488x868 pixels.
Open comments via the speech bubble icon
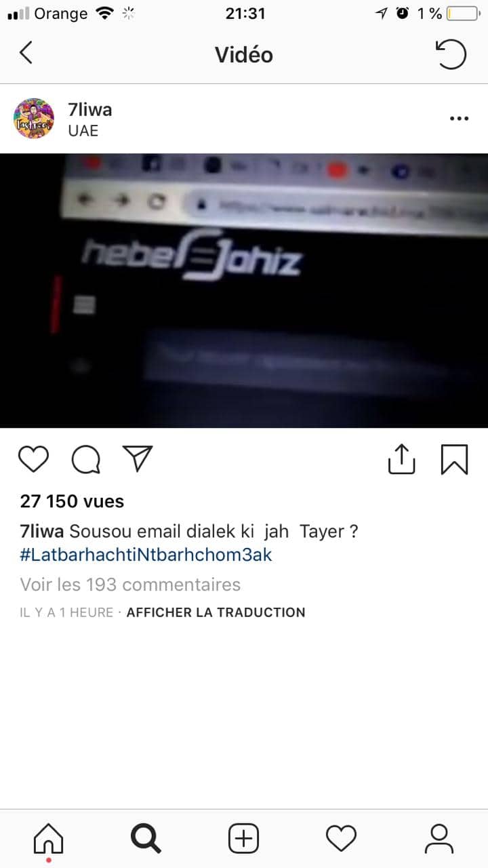[86, 460]
